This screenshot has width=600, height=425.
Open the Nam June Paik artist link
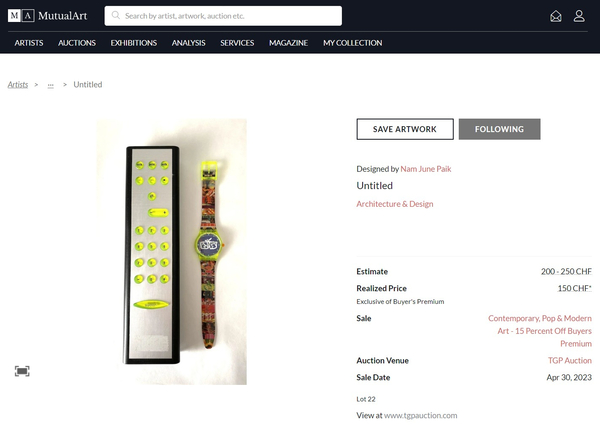426,169
